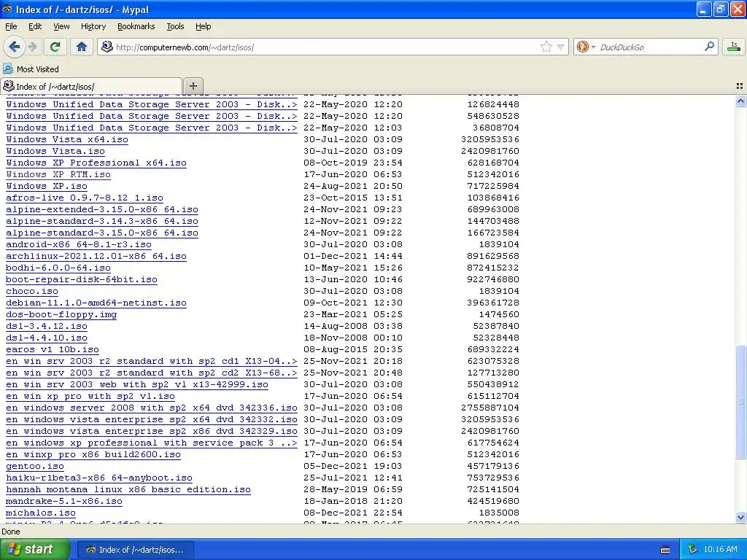Image resolution: width=747 pixels, height=560 pixels.
Task: Click the 10:16 AM taskbar clock
Action: tap(720, 550)
